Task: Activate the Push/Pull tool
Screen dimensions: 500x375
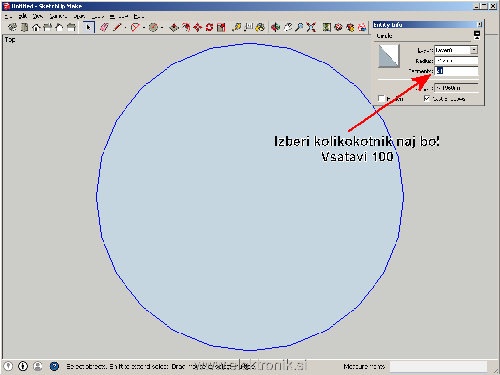Action: coord(174,27)
